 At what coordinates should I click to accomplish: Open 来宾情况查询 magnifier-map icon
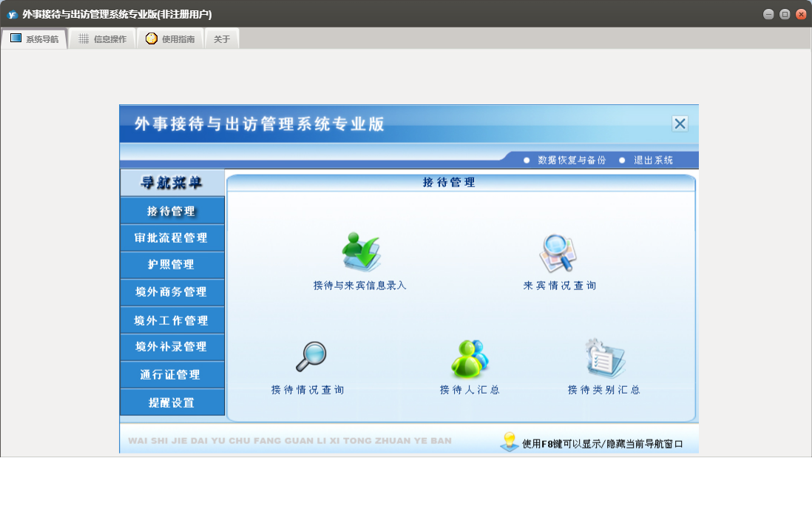tap(558, 253)
